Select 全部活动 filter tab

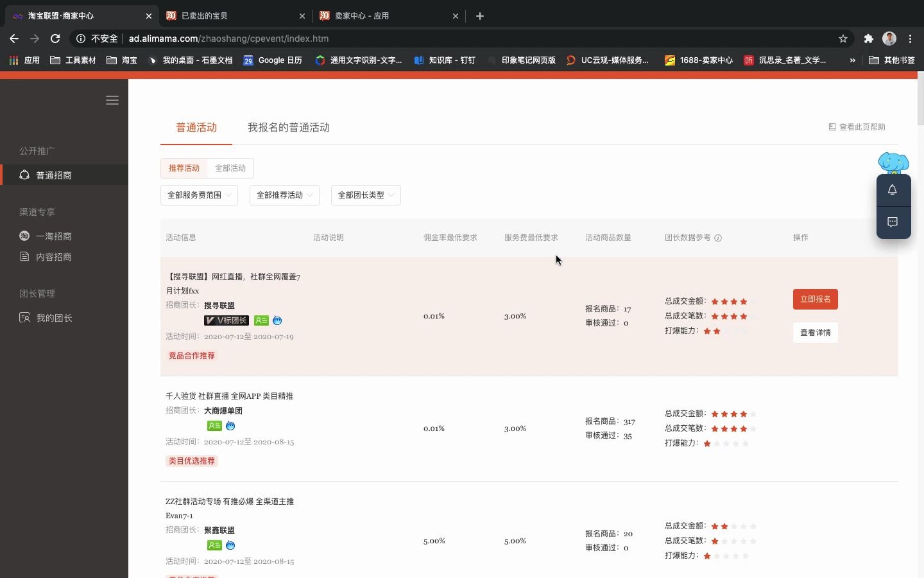tap(230, 168)
